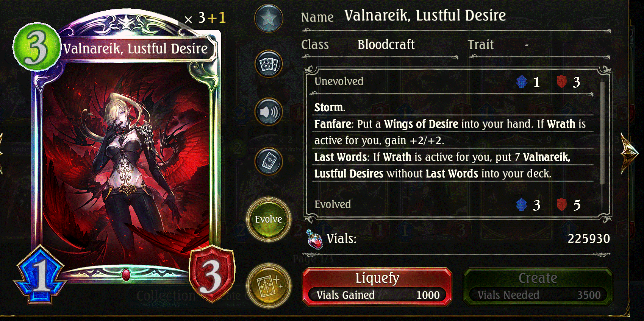644x321 pixels.
Task: Click the Storm keyword text
Action: point(328,108)
